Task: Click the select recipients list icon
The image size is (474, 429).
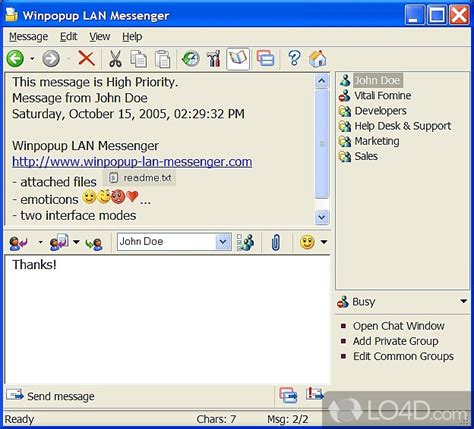Action: 245,242
